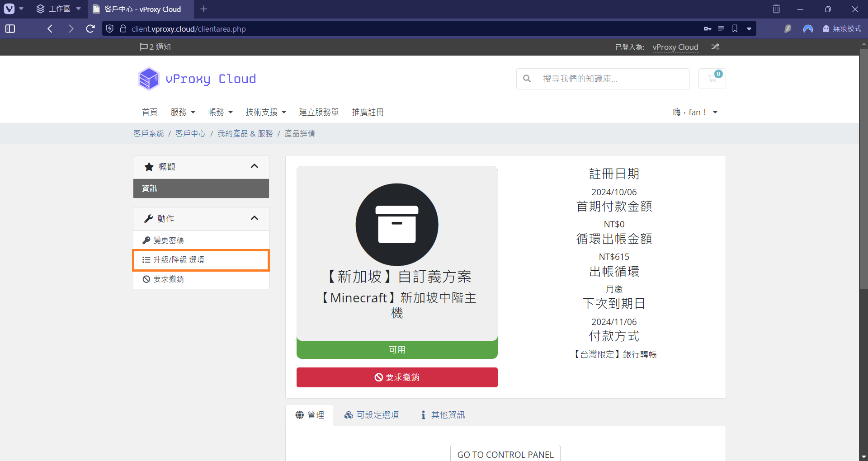The height and width of the screenshot is (461, 868).
Task: Click GO TO CONTROL PANEL button
Action: click(505, 454)
